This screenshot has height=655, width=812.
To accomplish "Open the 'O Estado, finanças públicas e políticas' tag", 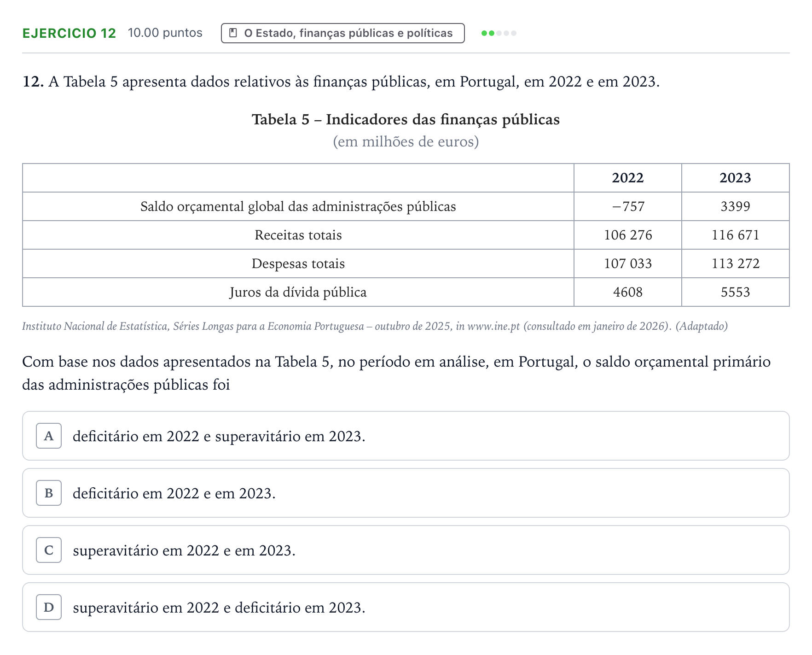I will [342, 33].
